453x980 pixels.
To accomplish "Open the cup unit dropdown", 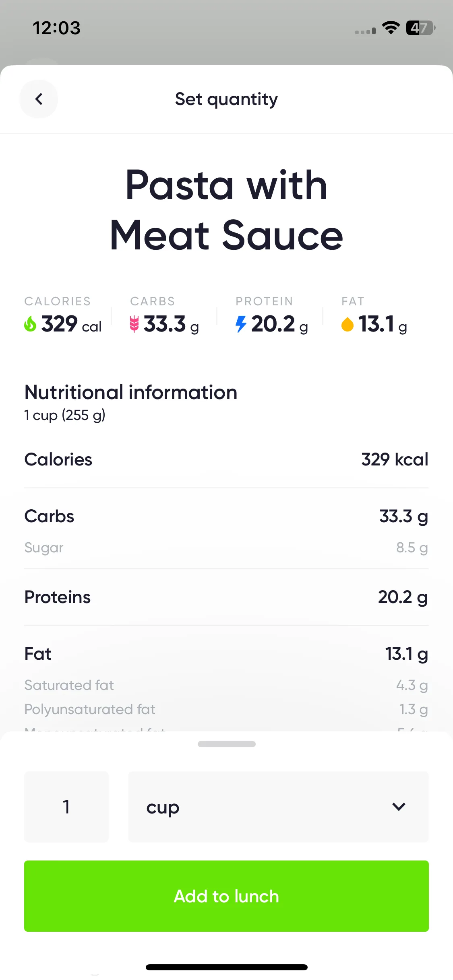I will (278, 807).
